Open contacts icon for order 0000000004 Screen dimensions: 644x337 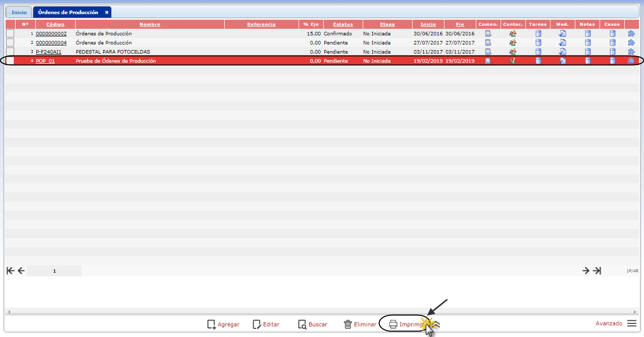click(513, 43)
